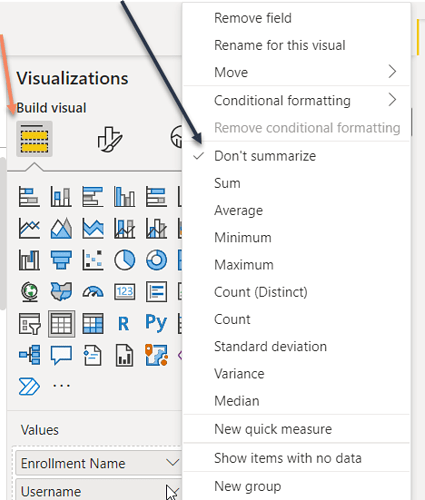Choose the Card (123) visual
The height and width of the screenshot is (500, 425).
coord(124,292)
